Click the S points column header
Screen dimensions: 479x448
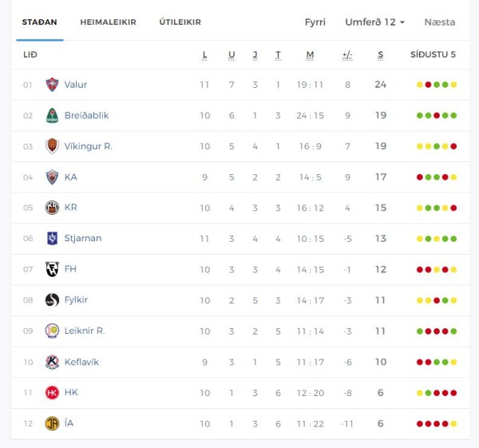380,55
